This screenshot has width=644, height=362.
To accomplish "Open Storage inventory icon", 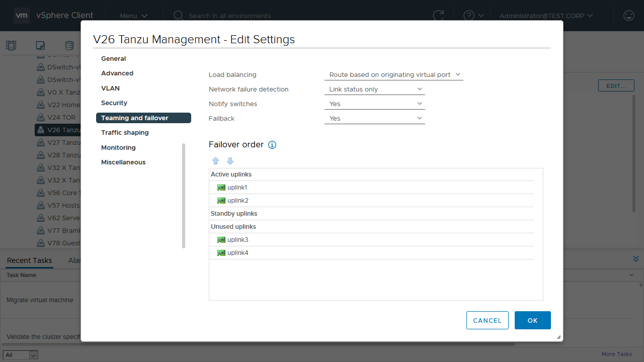I will pos(69,46).
